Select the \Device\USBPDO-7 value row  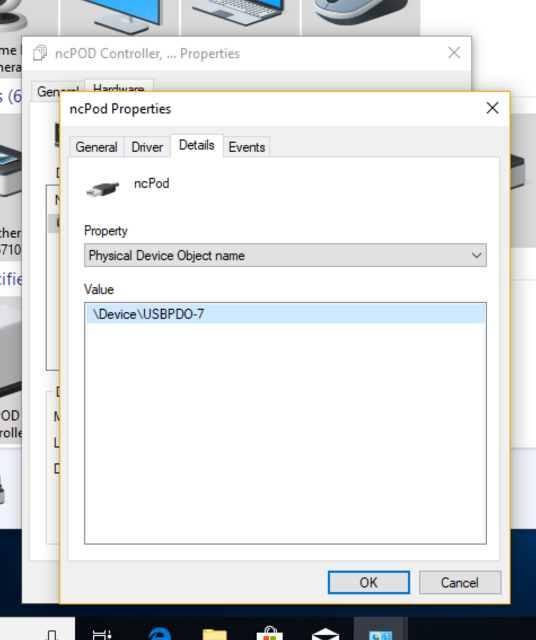285,314
